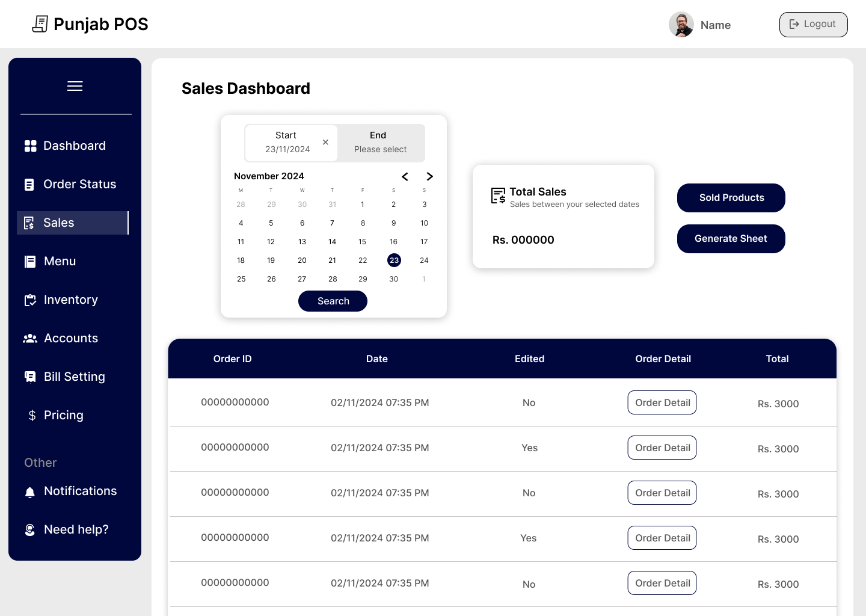Click the Edited column header
This screenshot has width=866, height=616.
point(530,359)
